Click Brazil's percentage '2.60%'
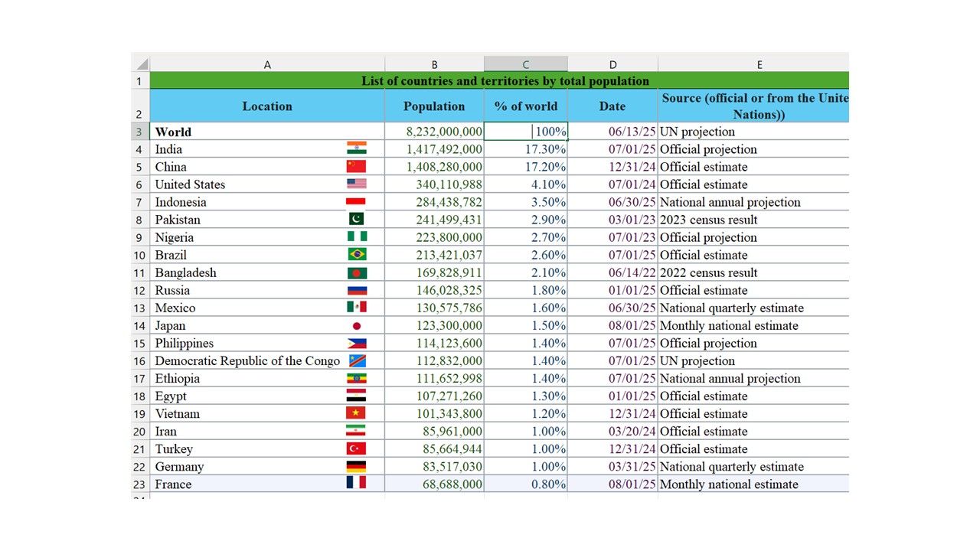Image resolution: width=980 pixels, height=551 pixels. 525,255
